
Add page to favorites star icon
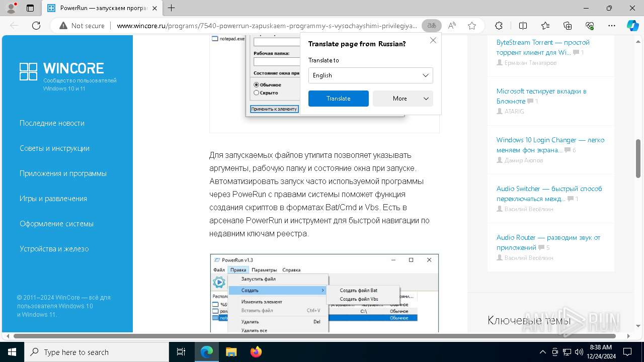(x=471, y=26)
